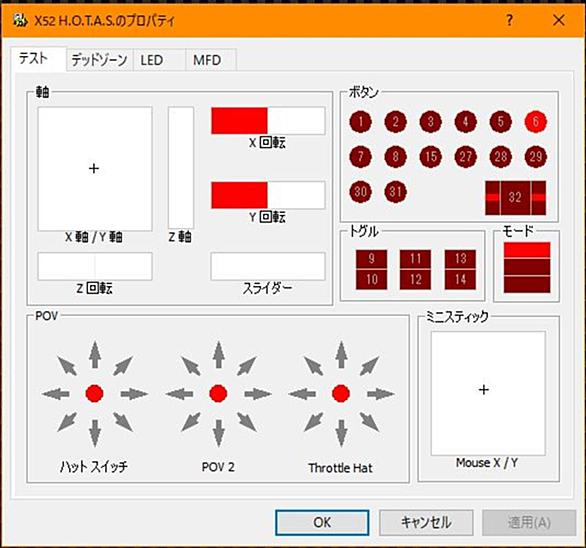Image resolution: width=586 pixels, height=548 pixels.
Task: Click the Z回転 axis bar
Action: point(95,266)
